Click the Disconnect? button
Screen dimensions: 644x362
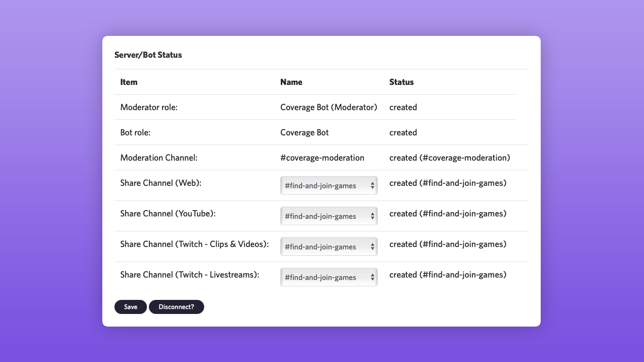tap(177, 307)
